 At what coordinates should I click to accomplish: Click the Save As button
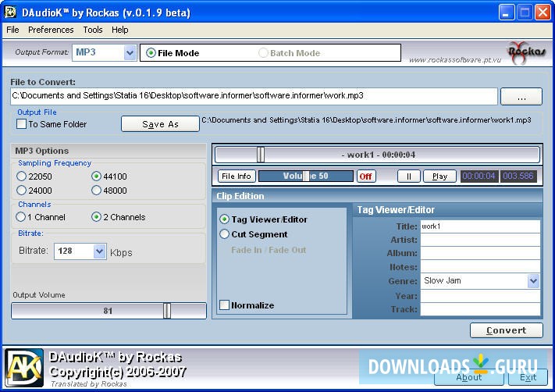click(x=160, y=124)
